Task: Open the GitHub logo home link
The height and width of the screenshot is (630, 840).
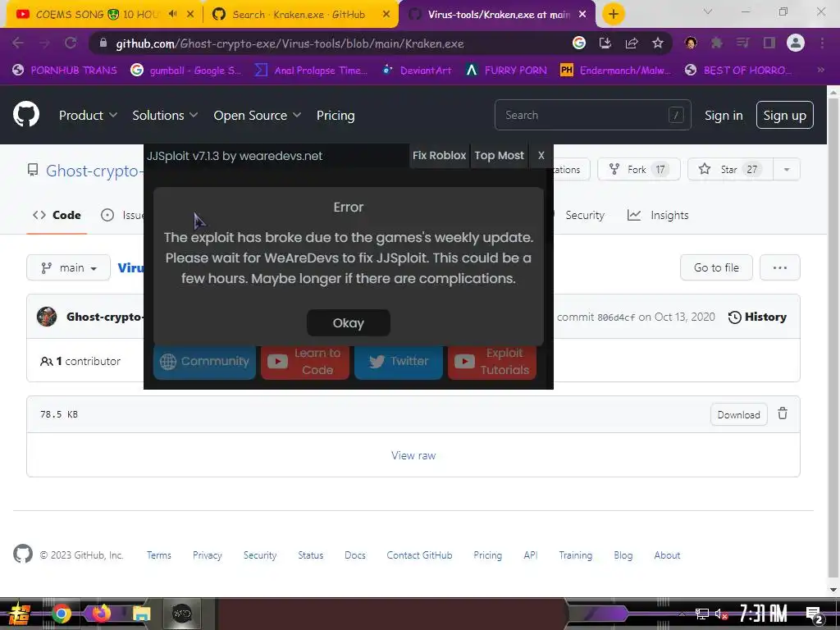Action: coord(25,114)
